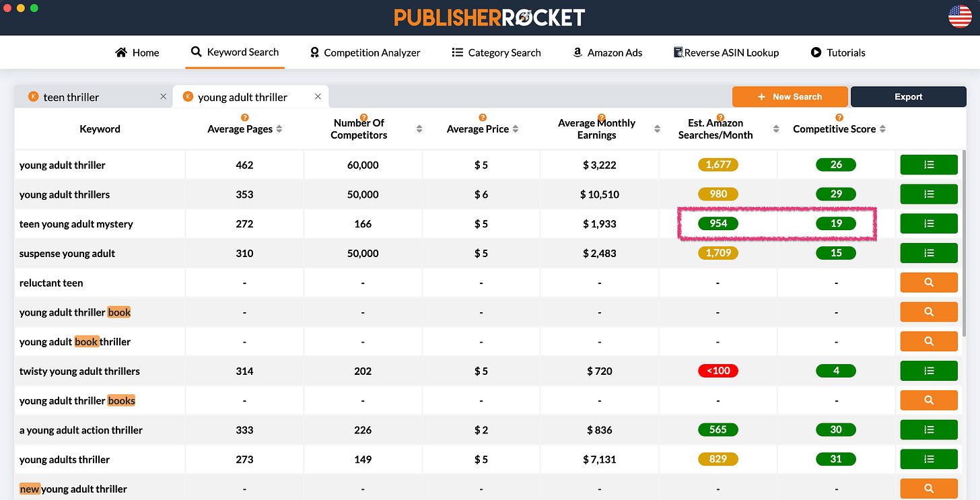
Task: Analyze the young adult book thriller keyword
Action: pyautogui.click(x=929, y=341)
